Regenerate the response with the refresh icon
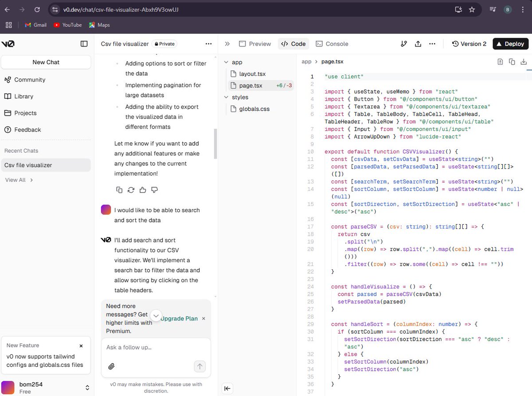 (x=130, y=190)
